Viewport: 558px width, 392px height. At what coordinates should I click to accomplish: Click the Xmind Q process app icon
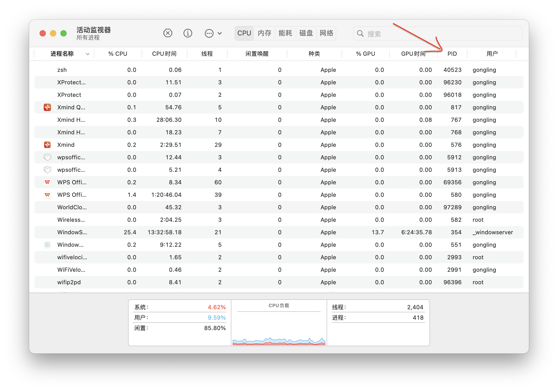[47, 107]
